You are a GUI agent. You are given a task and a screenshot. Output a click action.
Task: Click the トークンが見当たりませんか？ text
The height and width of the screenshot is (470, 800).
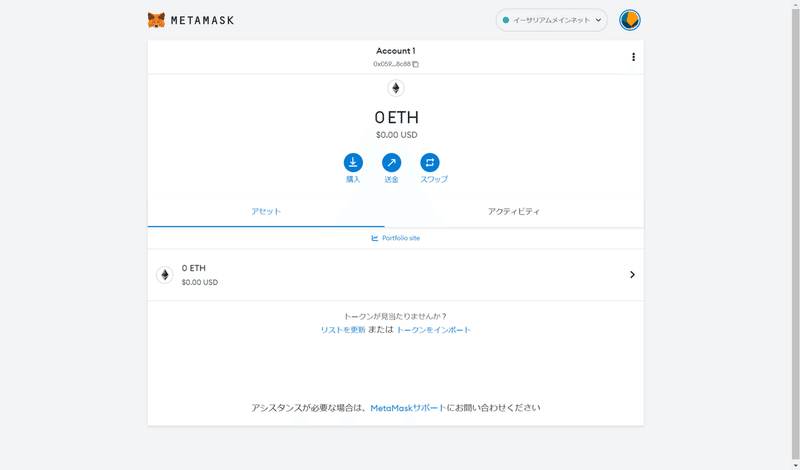395,316
